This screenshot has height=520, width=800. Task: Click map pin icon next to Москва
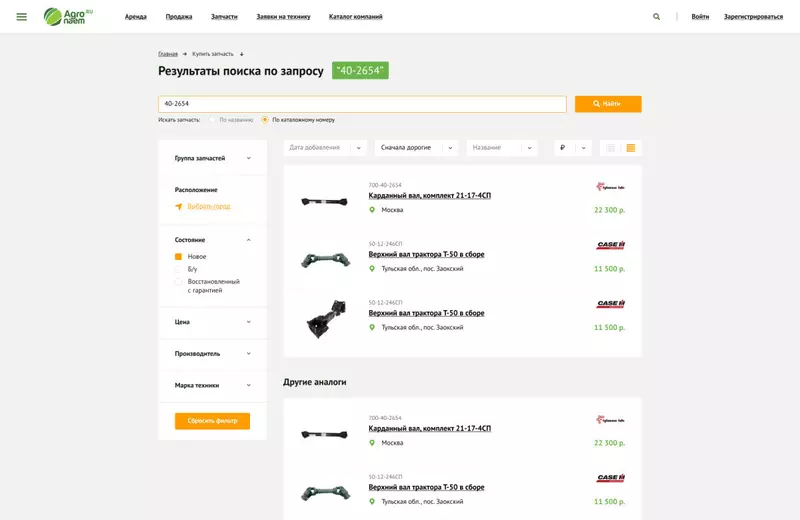coord(372,210)
